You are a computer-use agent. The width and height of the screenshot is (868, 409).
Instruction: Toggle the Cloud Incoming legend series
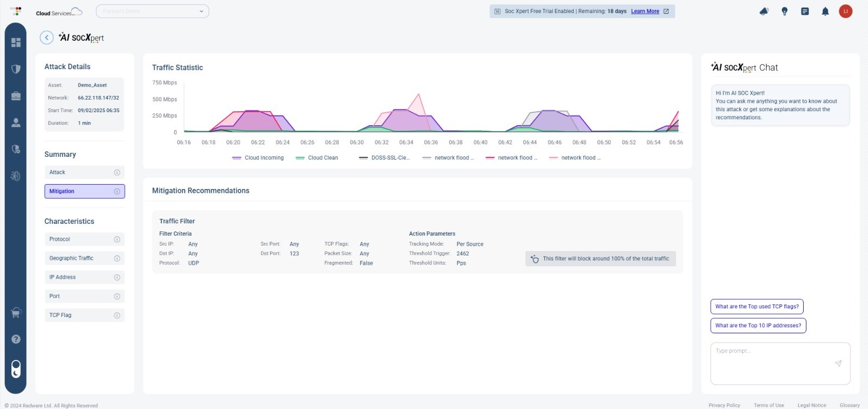[258, 158]
